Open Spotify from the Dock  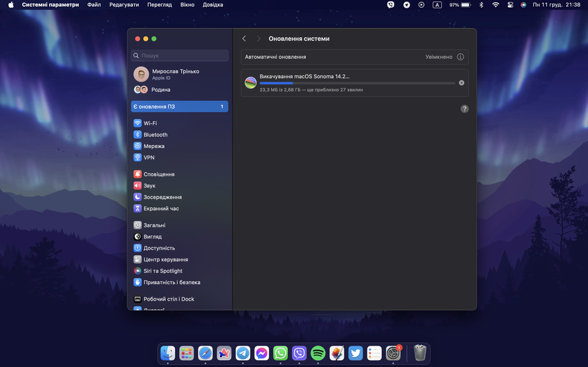point(318,353)
